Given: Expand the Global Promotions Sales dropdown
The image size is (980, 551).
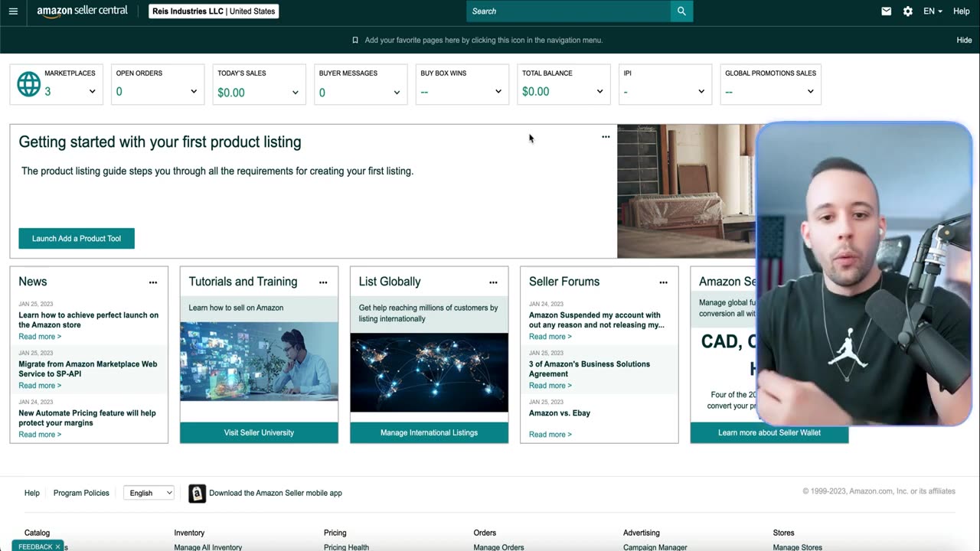Looking at the screenshot, I should pyautogui.click(x=810, y=92).
